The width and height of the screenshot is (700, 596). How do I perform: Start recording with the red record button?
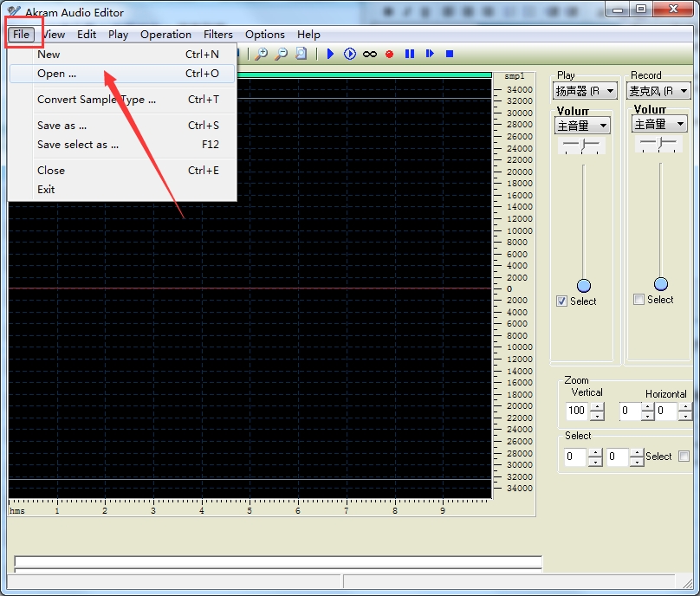tap(390, 54)
